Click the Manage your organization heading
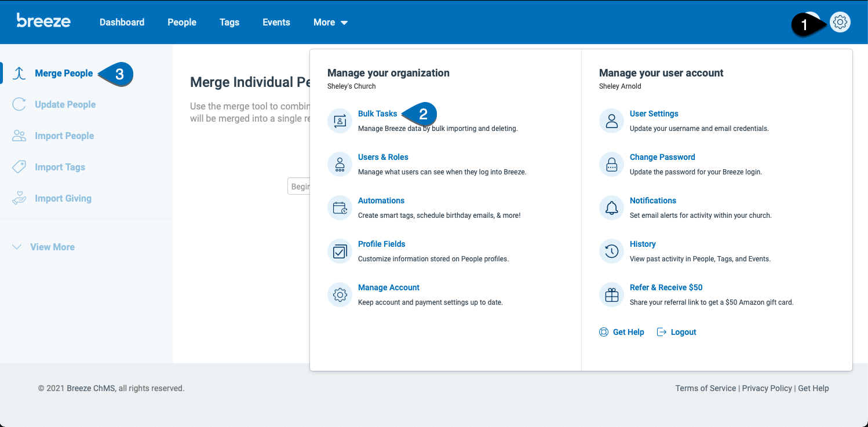This screenshot has width=868, height=427. click(388, 73)
